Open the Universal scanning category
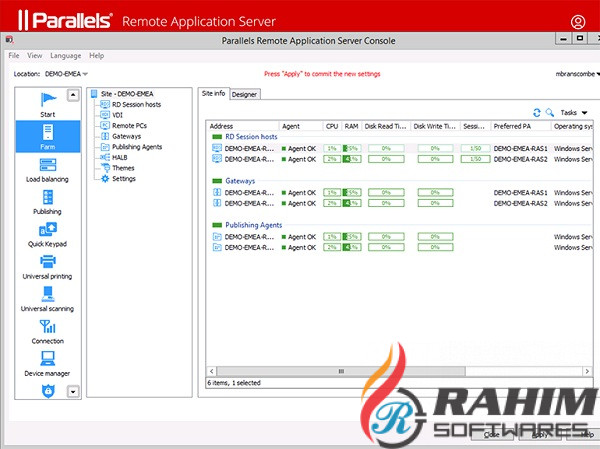Screen dimensions: 600x449 pyautogui.click(x=47, y=299)
